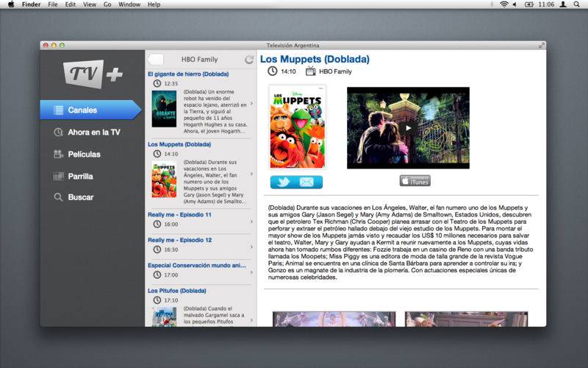Click clock icon next to 16:00
This screenshot has height=368, width=588.
pyautogui.click(x=157, y=224)
